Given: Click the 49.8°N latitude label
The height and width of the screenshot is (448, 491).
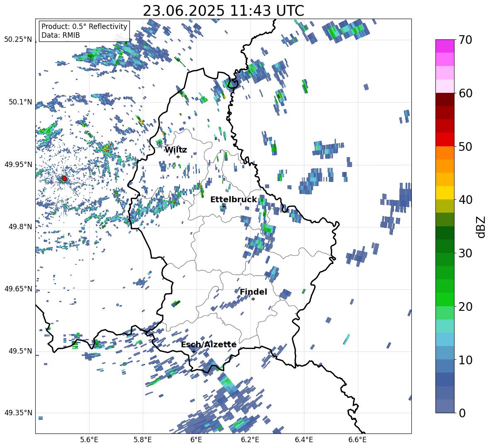Looking at the screenshot, I should (20, 226).
